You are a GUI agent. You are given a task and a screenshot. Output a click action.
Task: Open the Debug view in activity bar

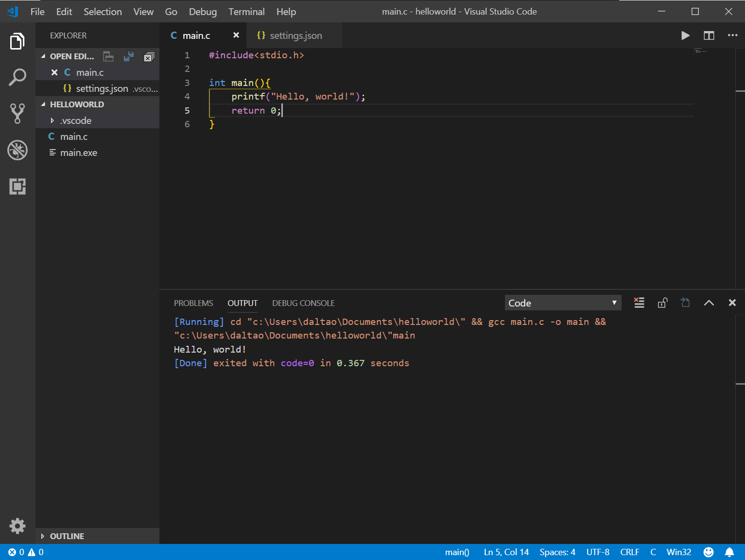pos(17,150)
